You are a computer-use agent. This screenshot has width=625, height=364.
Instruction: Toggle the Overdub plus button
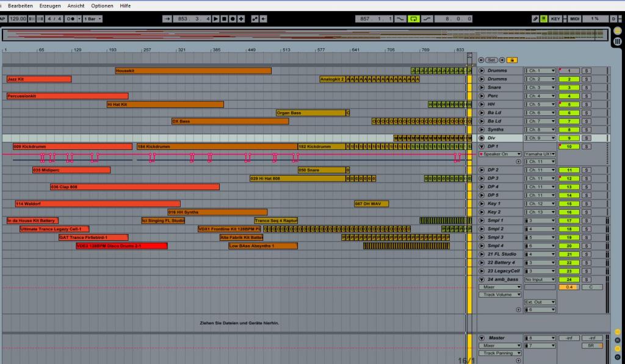tap(240, 19)
